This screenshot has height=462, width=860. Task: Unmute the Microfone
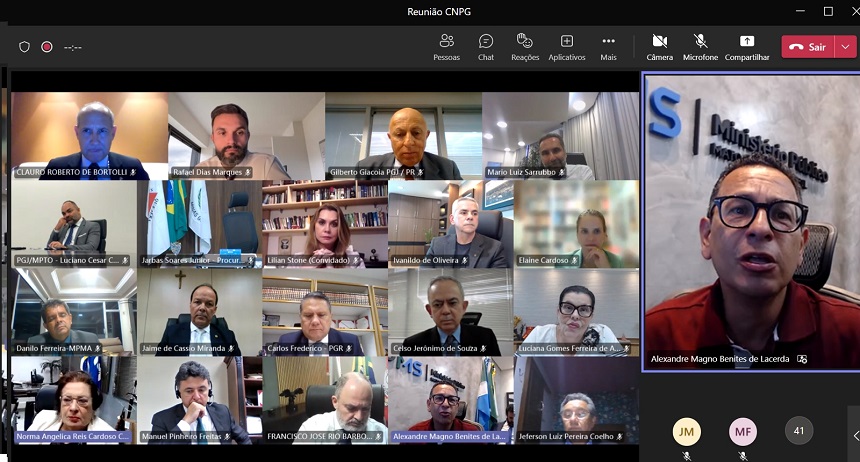point(700,46)
